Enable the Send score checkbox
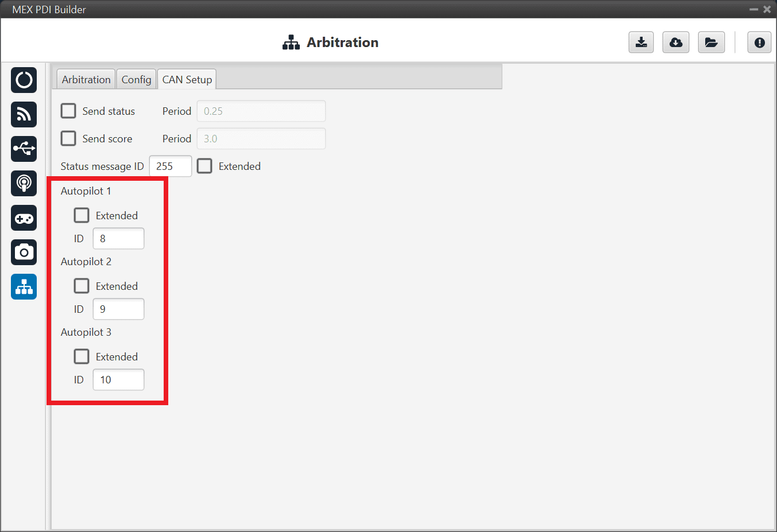 pos(68,138)
